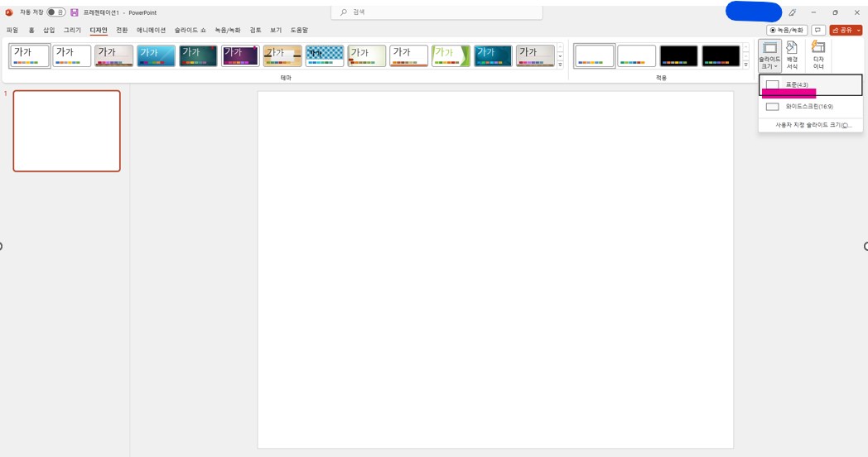The image size is (868, 457).
Task: Apply the pale green theme thumbnail
Action: pos(366,55)
